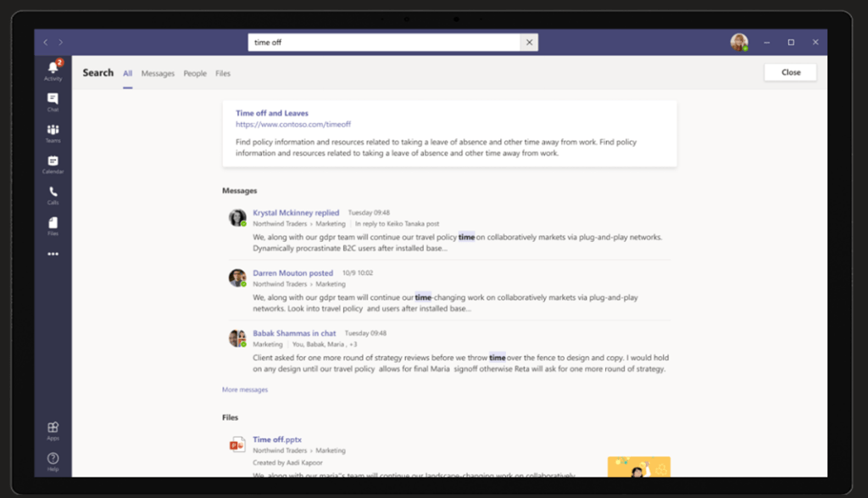The image size is (868, 498).
Task: Switch to the Messages tab
Action: 158,74
